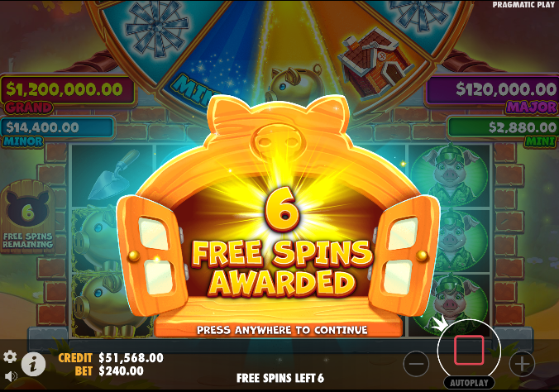Screen dimensions: 559x392
Task: Decrease the bet with minus button
Action: pyautogui.click(x=416, y=364)
